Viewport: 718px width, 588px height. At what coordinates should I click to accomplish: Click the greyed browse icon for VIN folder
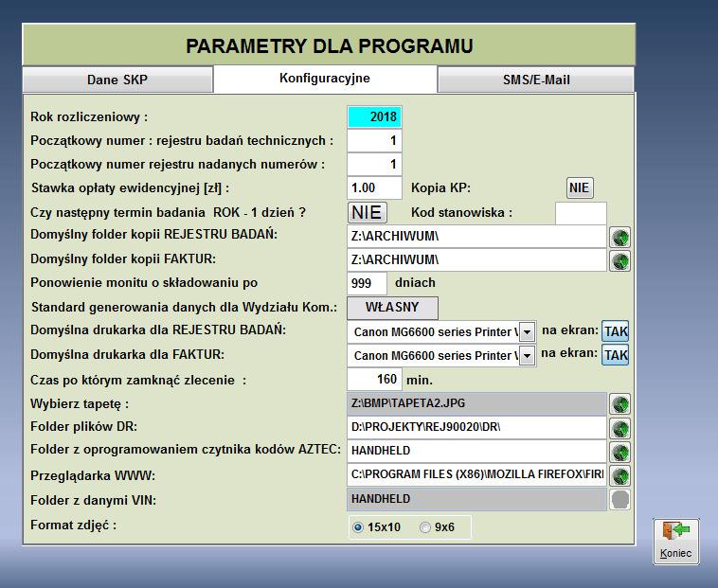point(619,499)
